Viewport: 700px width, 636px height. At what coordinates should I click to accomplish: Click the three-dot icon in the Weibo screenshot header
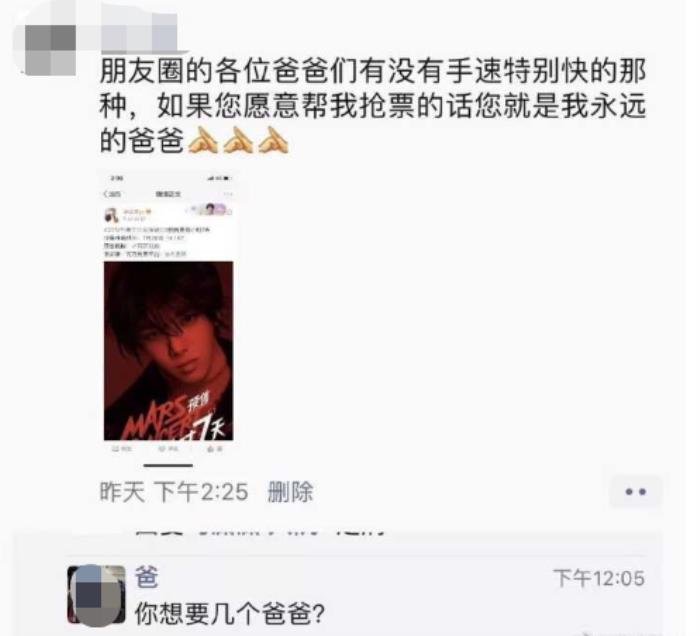tap(228, 194)
